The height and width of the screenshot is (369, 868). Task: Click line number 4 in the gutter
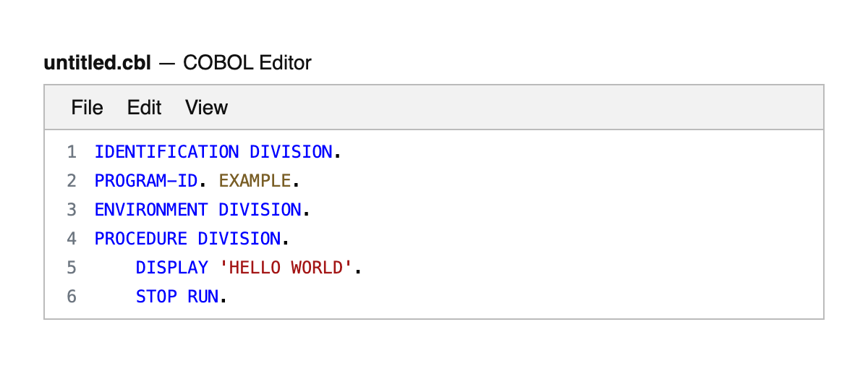71,239
